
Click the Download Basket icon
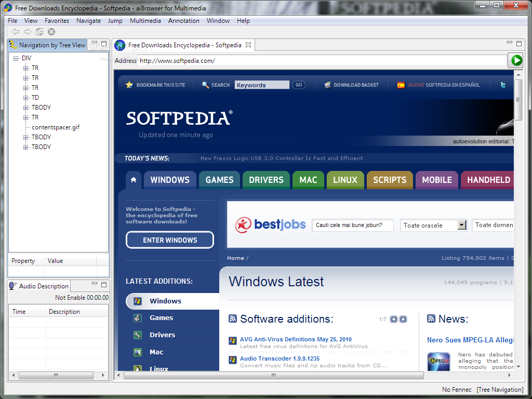(x=328, y=85)
